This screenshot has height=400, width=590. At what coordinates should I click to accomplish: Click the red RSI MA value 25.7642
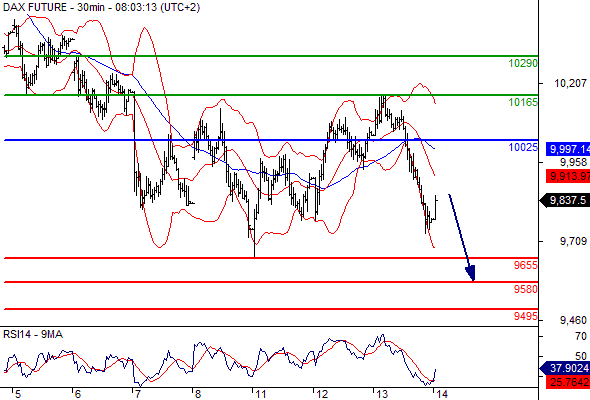coord(568,382)
